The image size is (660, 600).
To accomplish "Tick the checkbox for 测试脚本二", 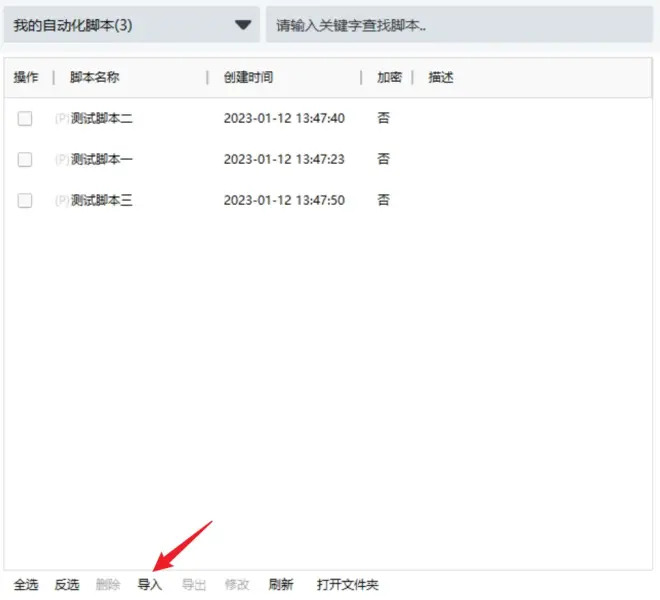I will (25, 119).
